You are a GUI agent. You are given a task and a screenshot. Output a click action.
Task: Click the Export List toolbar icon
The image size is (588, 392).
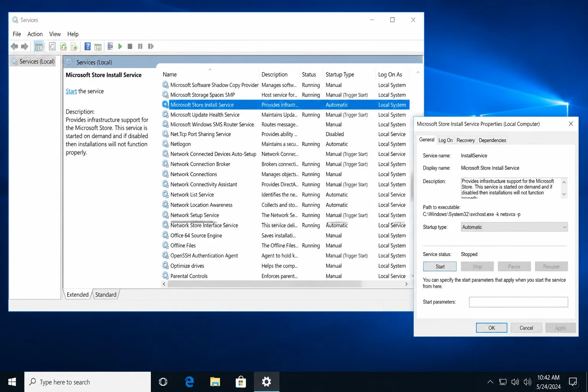pos(74,46)
